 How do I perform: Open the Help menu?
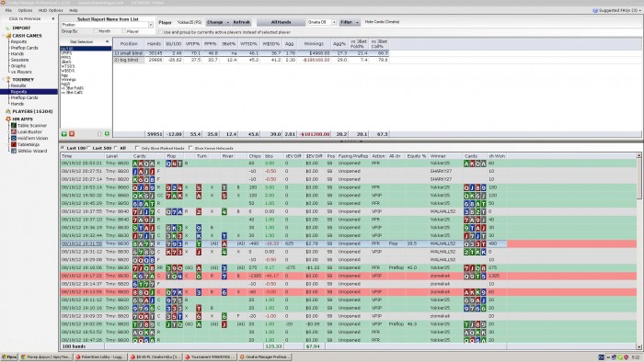pos(74,10)
